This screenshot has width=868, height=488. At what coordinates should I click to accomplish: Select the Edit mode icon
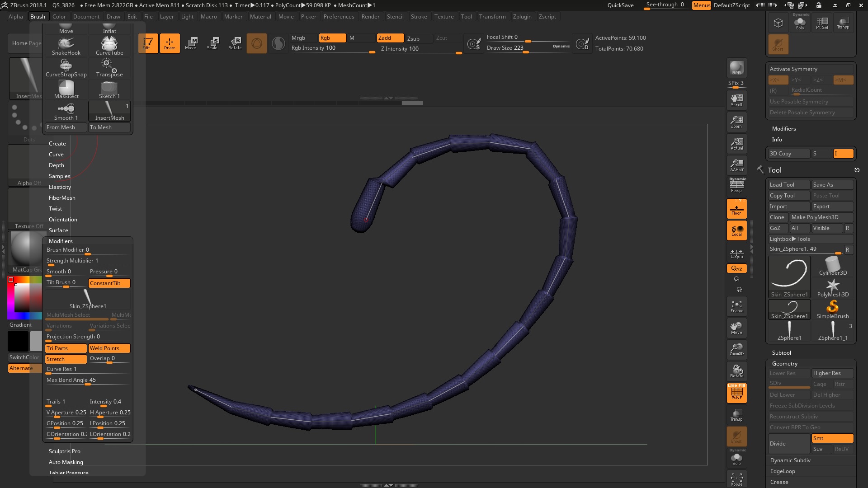148,43
